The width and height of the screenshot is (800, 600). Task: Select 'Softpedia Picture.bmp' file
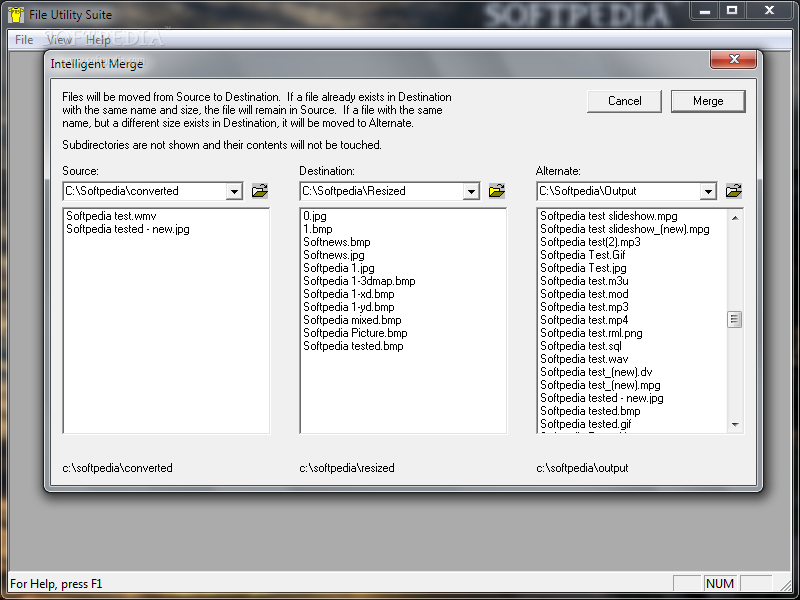pos(355,333)
